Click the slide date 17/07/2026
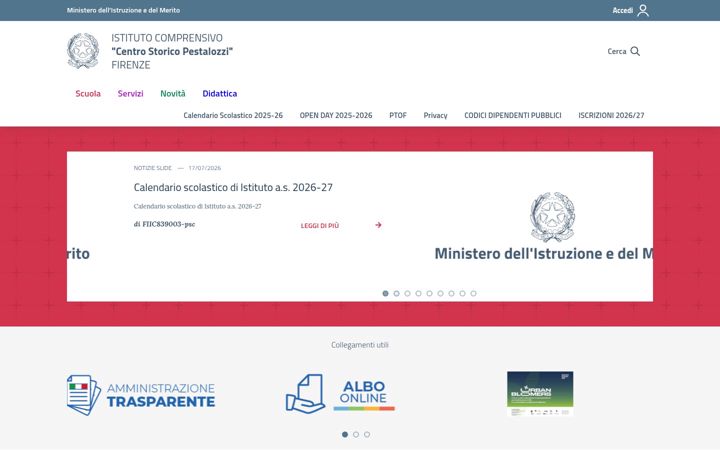Viewport: 720px width, 450px height. (x=205, y=168)
